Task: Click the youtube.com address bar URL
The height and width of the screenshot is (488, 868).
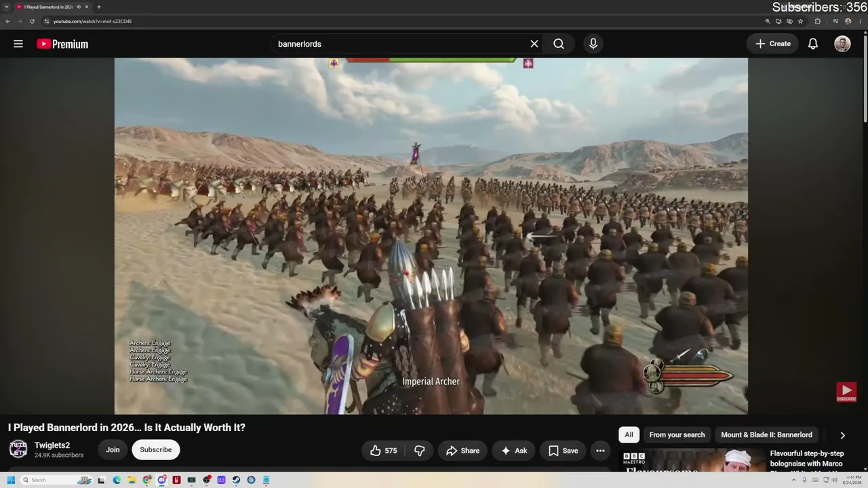Action: [x=93, y=21]
